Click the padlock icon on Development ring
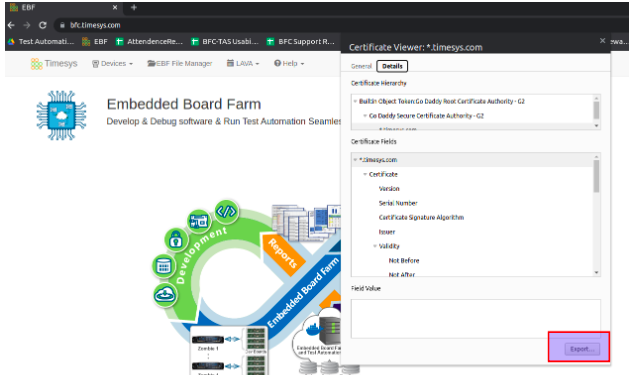This screenshot has height=377, width=634. click(176, 239)
